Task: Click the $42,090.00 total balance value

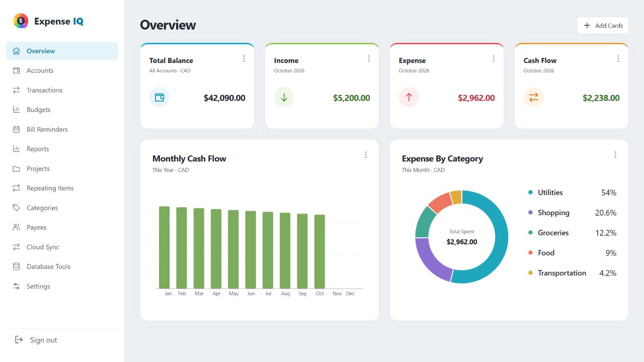Action: tap(224, 98)
